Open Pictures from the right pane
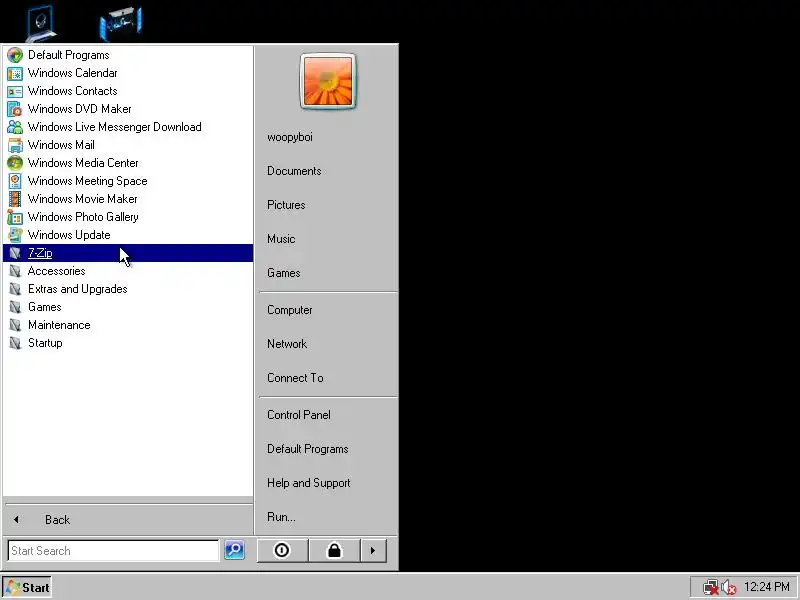800x600 pixels. (286, 205)
